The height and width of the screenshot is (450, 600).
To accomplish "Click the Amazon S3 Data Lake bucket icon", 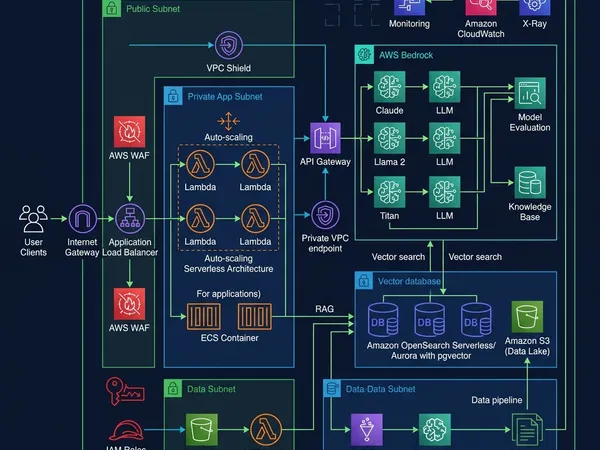I will [527, 316].
